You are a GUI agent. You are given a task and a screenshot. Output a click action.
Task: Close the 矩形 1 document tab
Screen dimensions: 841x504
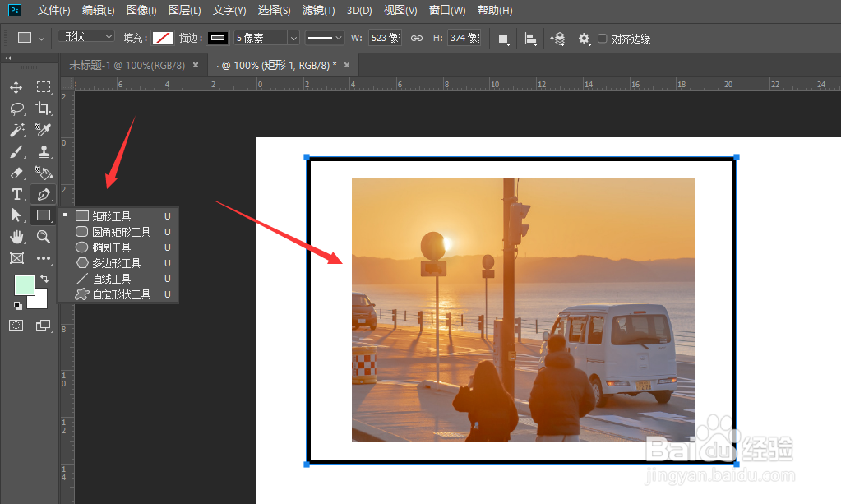point(347,65)
